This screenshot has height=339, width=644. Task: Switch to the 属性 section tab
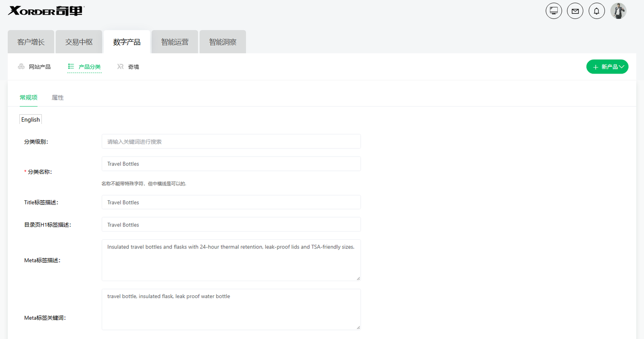point(57,97)
